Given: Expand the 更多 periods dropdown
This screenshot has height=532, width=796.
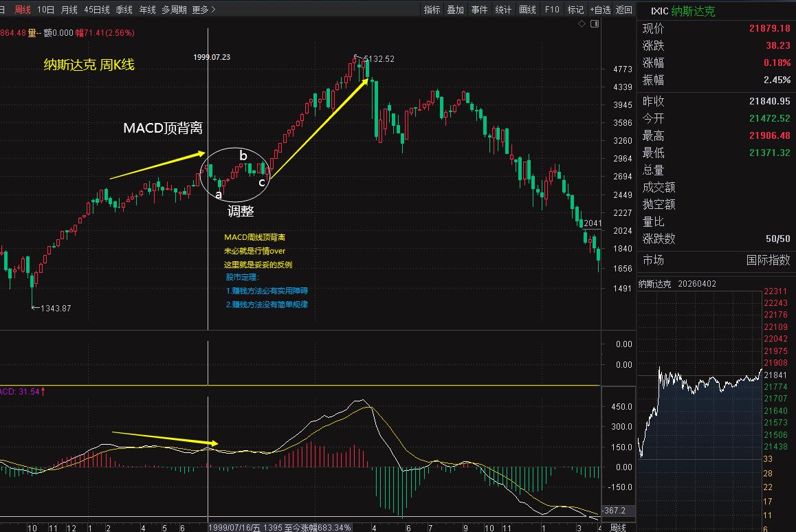Looking at the screenshot, I should [203, 10].
